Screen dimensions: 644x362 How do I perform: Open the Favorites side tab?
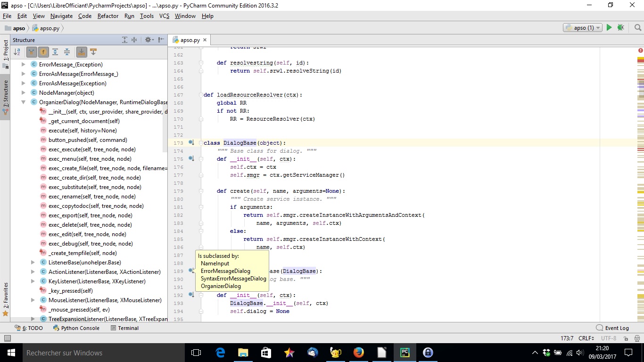coord(5,299)
